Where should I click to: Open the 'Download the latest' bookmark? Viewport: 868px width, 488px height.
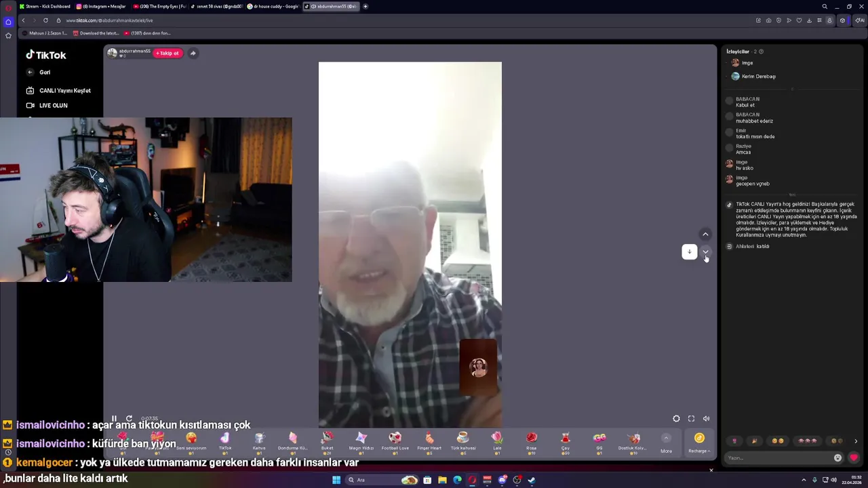coord(95,33)
